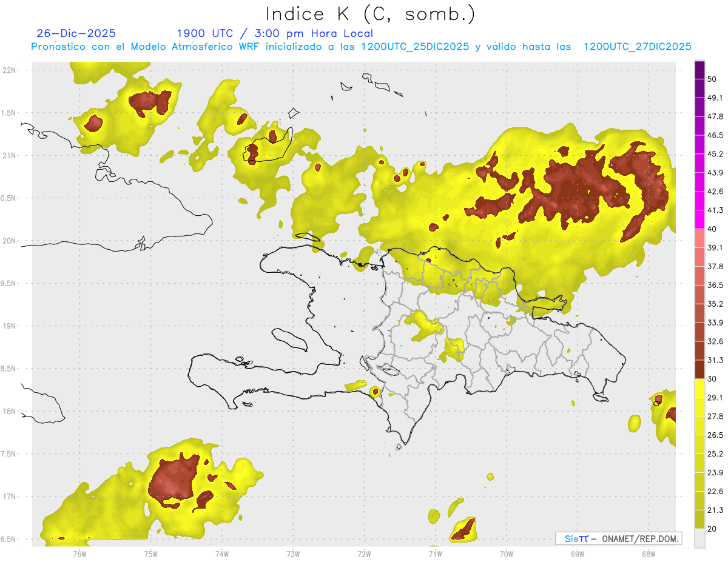
Task: Click the color bar value '32.6'
Action: 716,341
